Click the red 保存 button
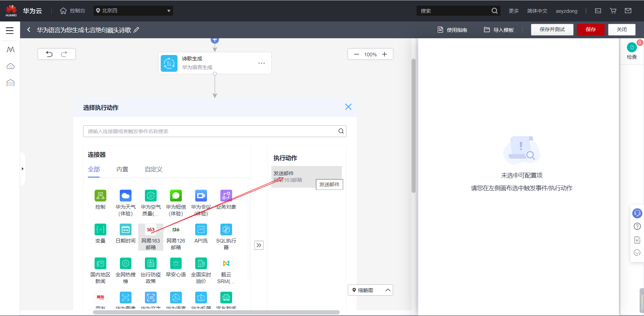 click(591, 30)
